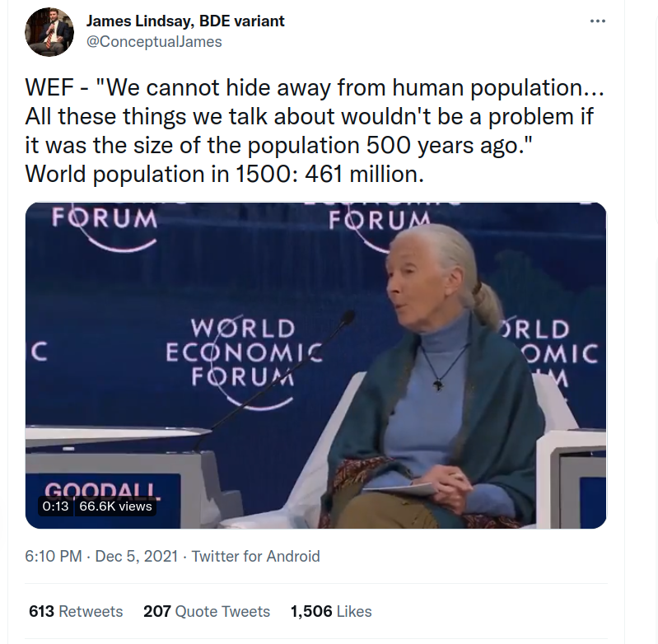Click the 66.6K views label
The width and height of the screenshot is (658, 644).
click(115, 506)
